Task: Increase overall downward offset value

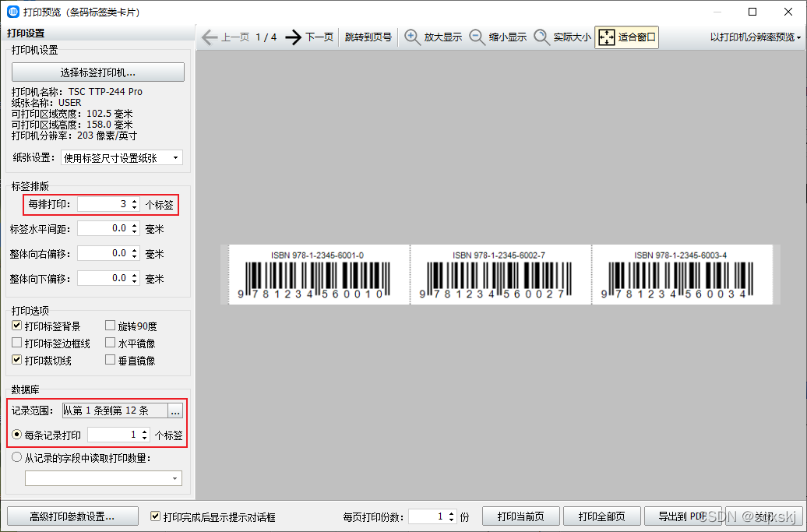Action: 134,275
